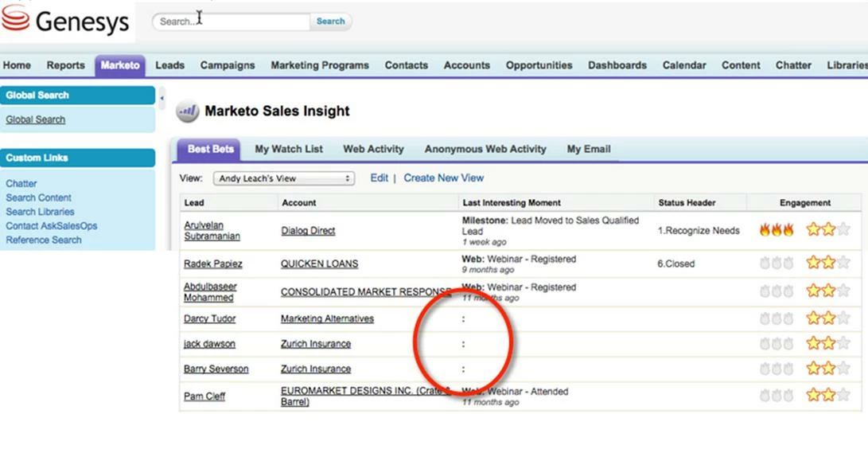
Task: Click Chatter under Custom Links
Action: [x=21, y=184]
